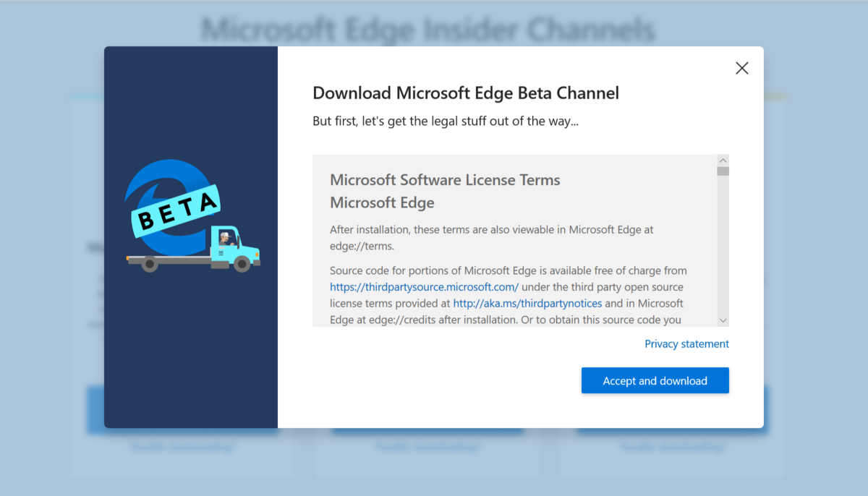868x496 pixels.
Task: Click the "Microsoft Edge" license subheading
Action: click(382, 202)
